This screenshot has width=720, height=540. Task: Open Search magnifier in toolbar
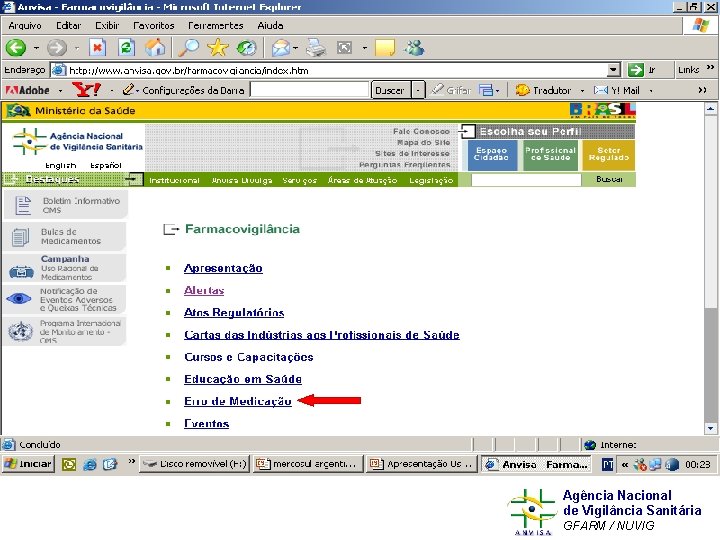pyautogui.click(x=188, y=47)
